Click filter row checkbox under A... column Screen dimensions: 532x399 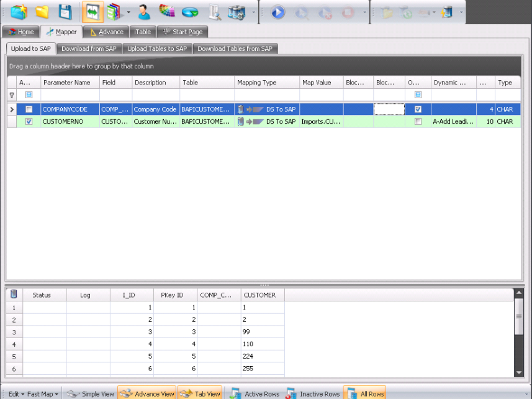(x=29, y=94)
